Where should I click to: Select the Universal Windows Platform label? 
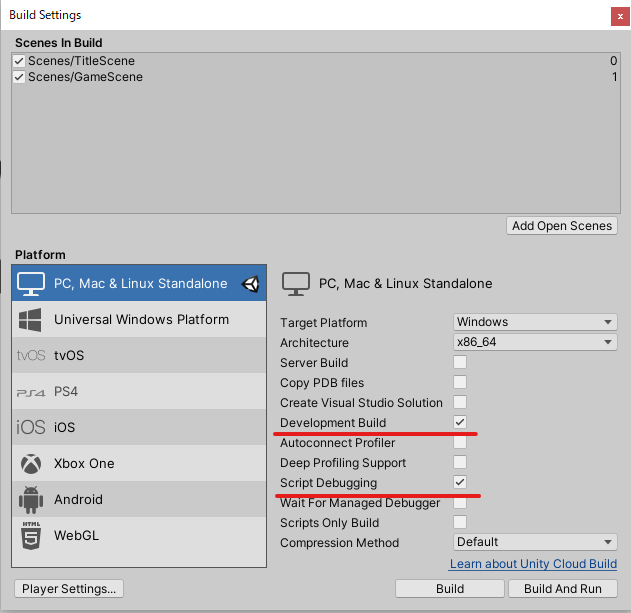pos(141,320)
